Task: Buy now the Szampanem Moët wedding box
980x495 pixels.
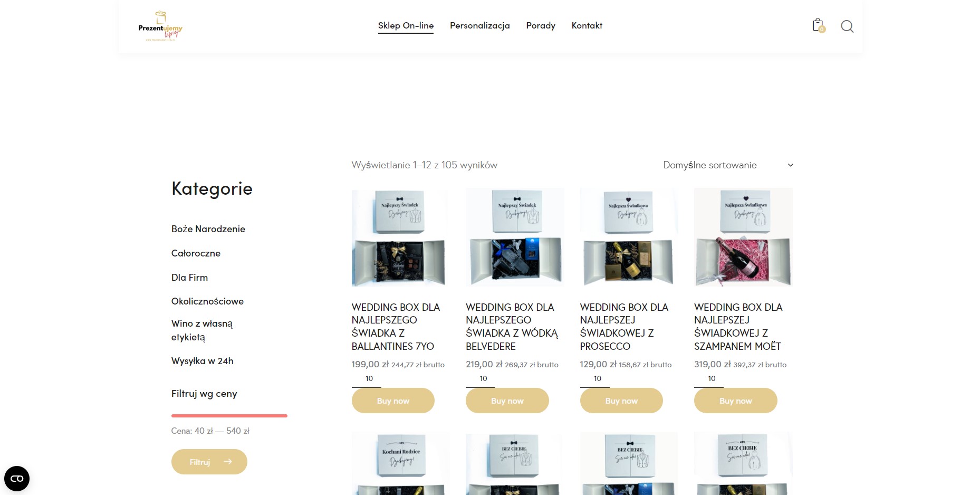Action: [735, 401]
